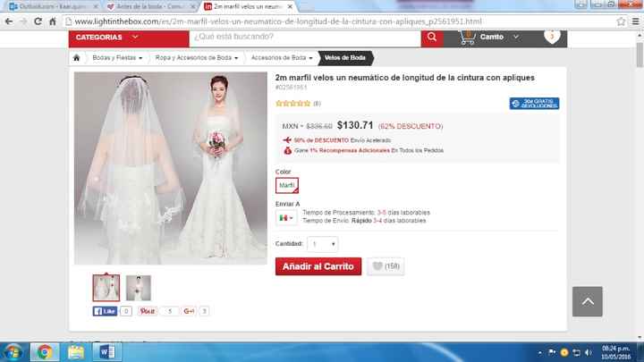Click the search input field

(x=305, y=37)
